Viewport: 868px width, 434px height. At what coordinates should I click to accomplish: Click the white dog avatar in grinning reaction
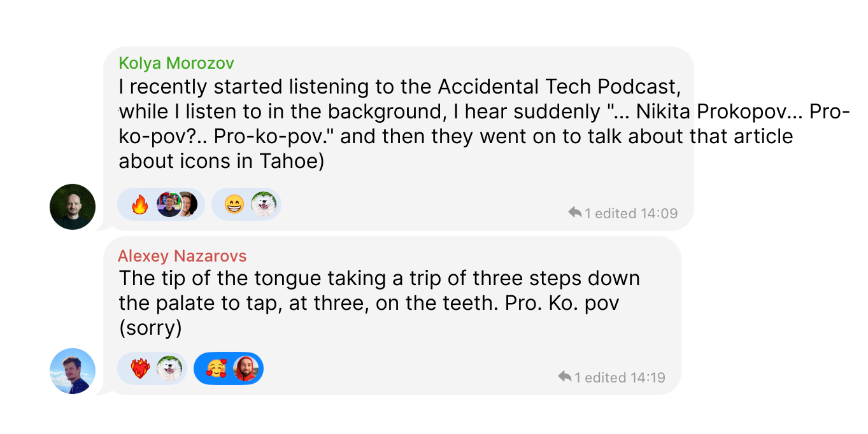tap(263, 205)
